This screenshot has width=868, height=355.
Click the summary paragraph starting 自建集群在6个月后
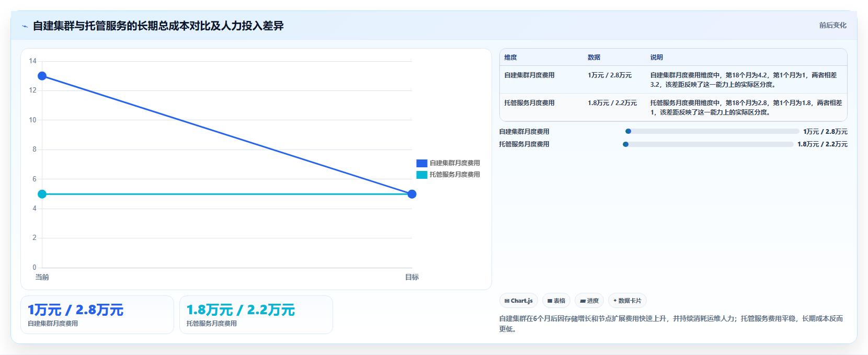671,324
